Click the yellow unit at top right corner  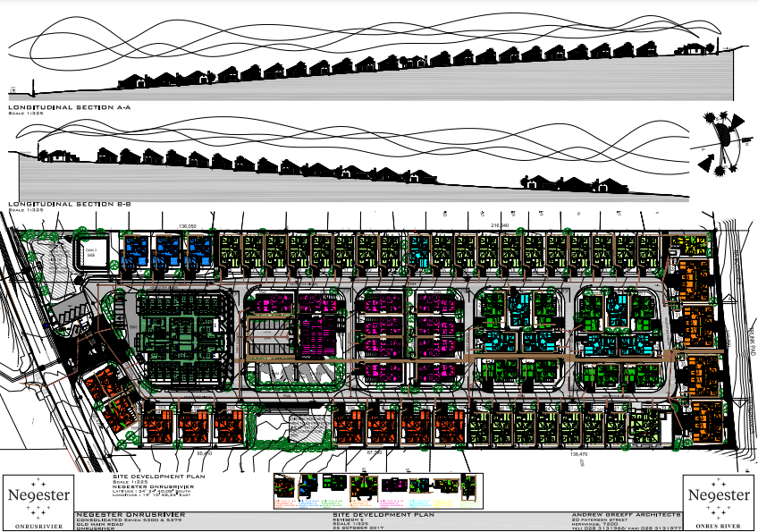[x=688, y=247]
